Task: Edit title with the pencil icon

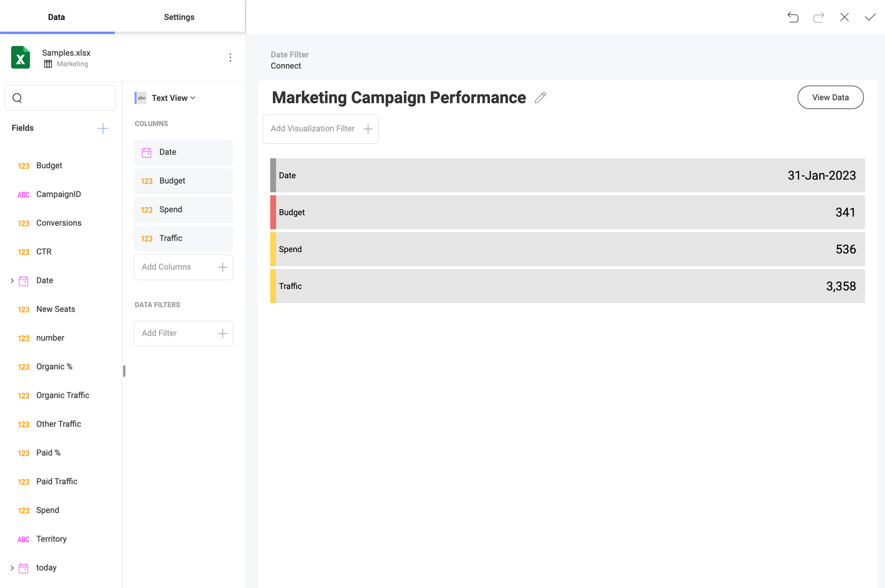Action: pos(540,98)
